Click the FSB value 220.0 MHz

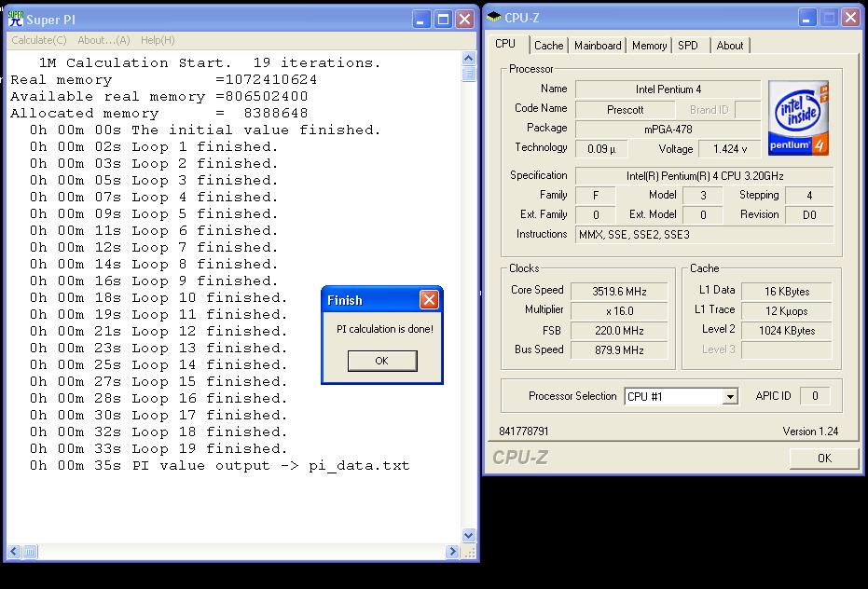pos(619,331)
